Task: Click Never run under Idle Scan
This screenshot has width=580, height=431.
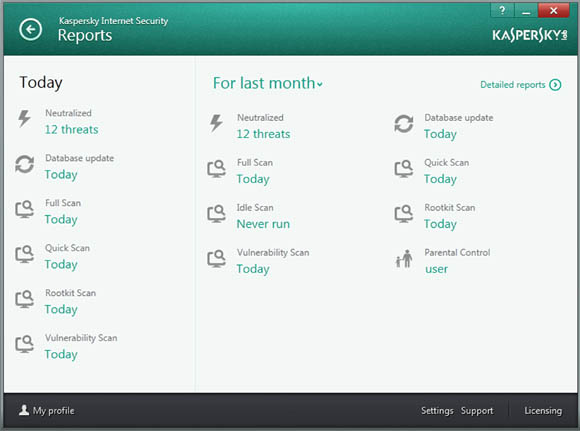Action: pyautogui.click(x=263, y=224)
